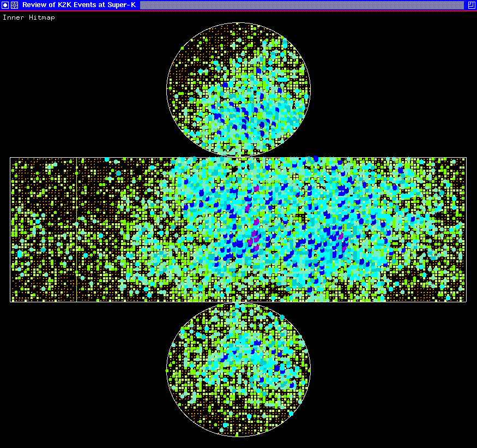Screen dimensions: 477x448
Task: Click the unrolled barrel rectangular hitmap
Action: (x=238, y=230)
